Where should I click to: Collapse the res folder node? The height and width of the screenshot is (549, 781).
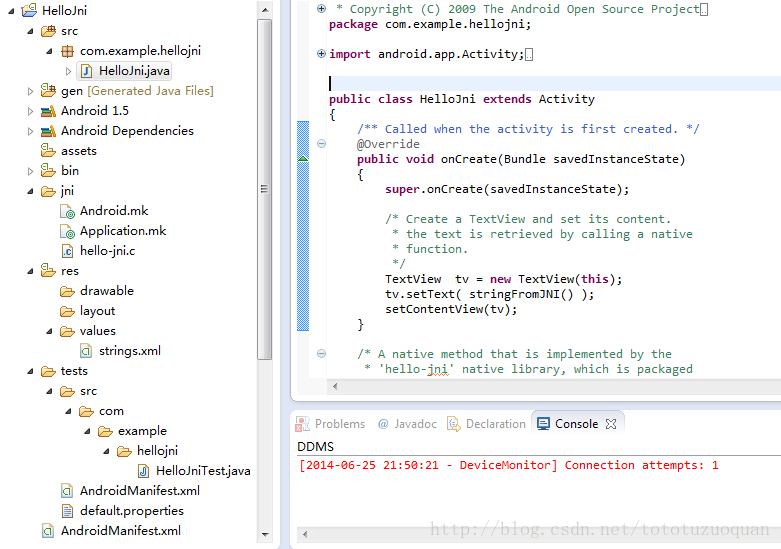point(30,272)
